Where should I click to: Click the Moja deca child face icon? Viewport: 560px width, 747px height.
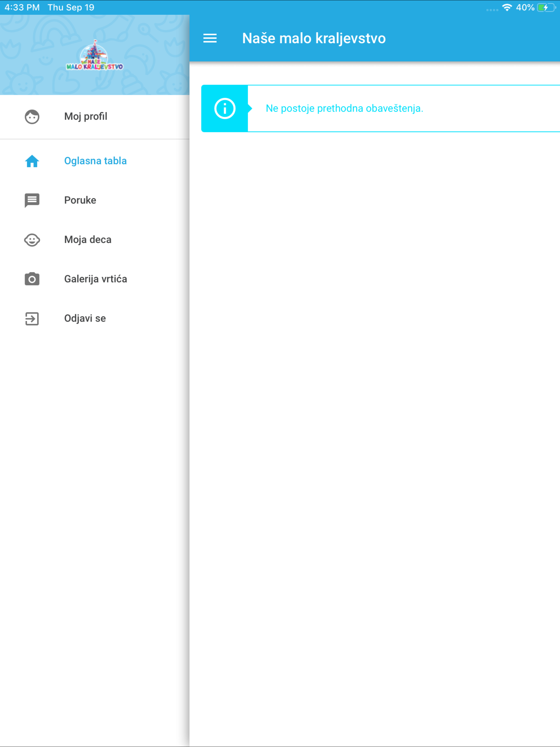[32, 240]
